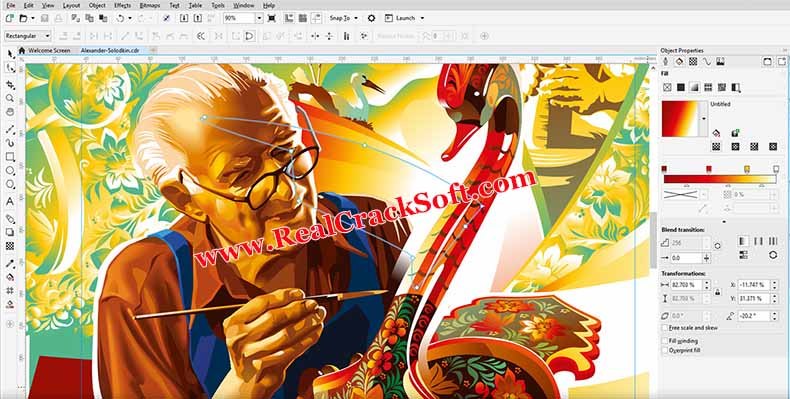
Task: Open the fountain fill preset picker arrow
Action: (704, 119)
